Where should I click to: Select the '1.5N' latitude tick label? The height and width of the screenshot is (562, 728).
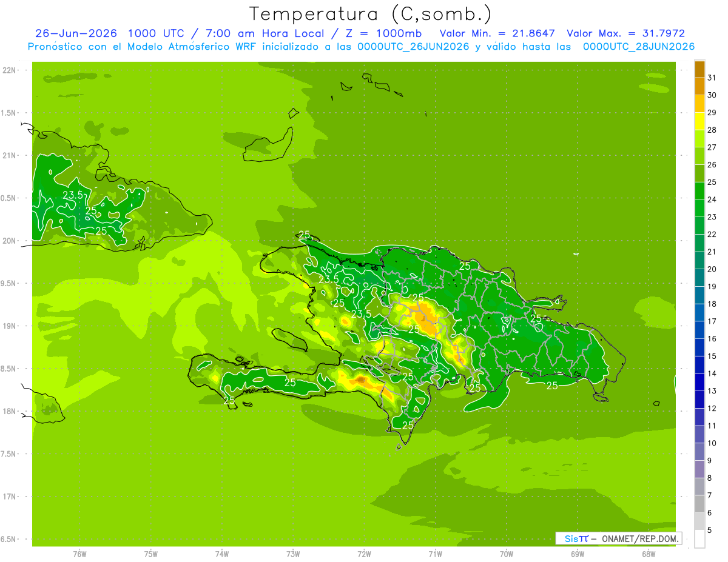point(9,113)
